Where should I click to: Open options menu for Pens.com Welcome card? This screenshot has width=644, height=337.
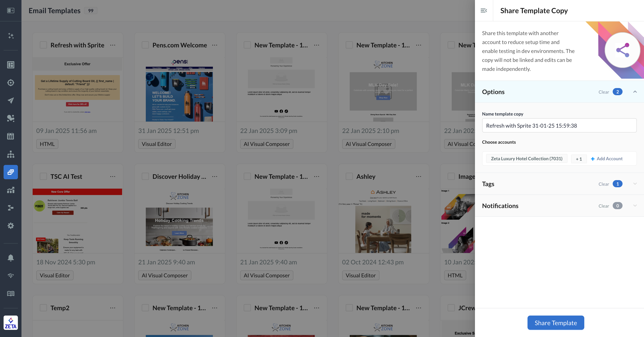215,45
